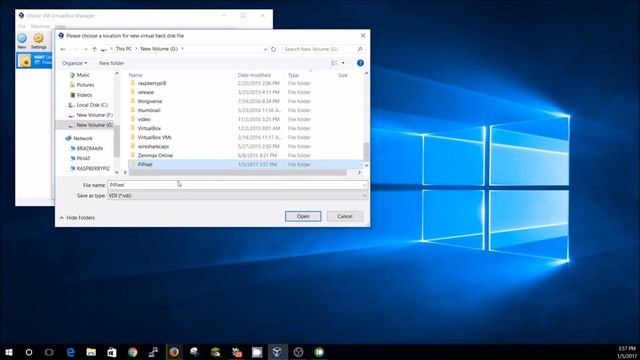Open New Volume (F:) in navigation pane
This screenshot has height=360, width=640.
click(x=94, y=115)
